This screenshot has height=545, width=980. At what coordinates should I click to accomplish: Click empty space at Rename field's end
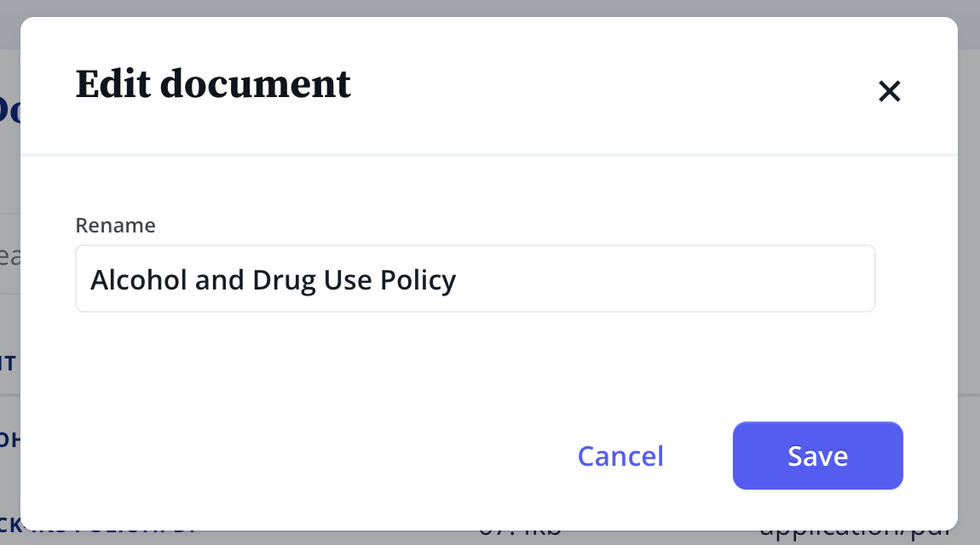(682, 279)
